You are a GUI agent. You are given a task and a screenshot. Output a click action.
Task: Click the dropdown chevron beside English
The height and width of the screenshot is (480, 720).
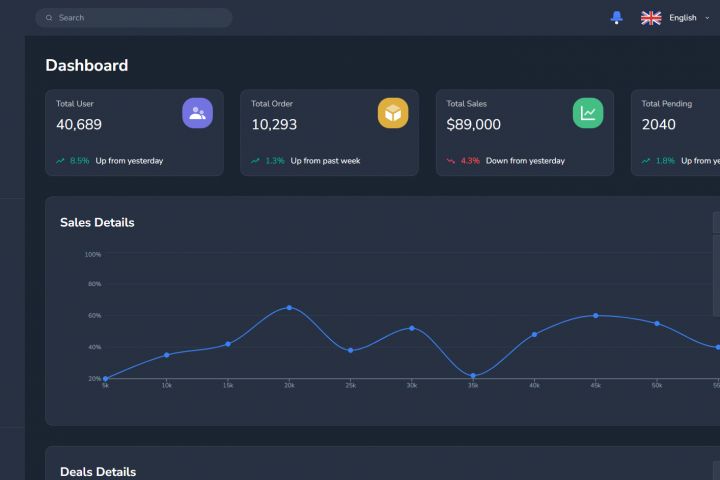point(707,18)
